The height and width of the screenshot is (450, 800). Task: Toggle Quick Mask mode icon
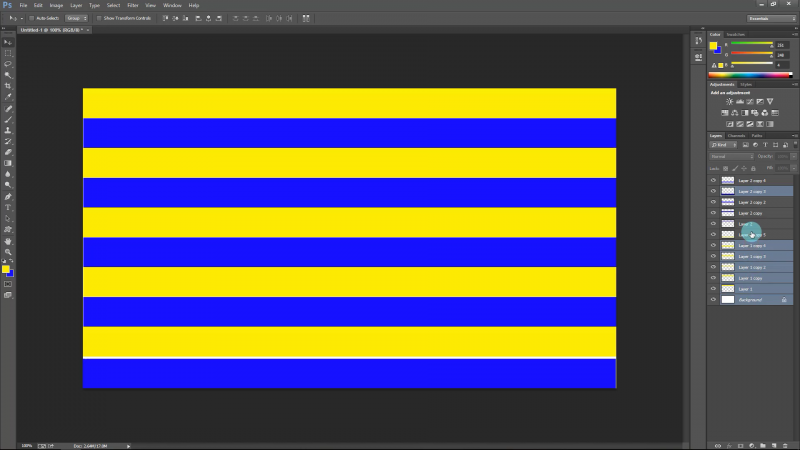pos(8,284)
